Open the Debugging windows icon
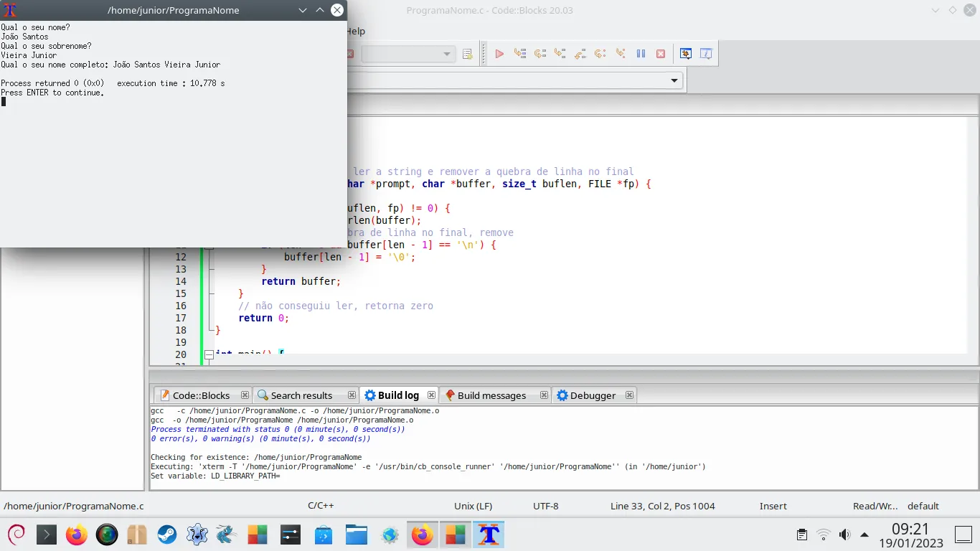 tap(686, 54)
